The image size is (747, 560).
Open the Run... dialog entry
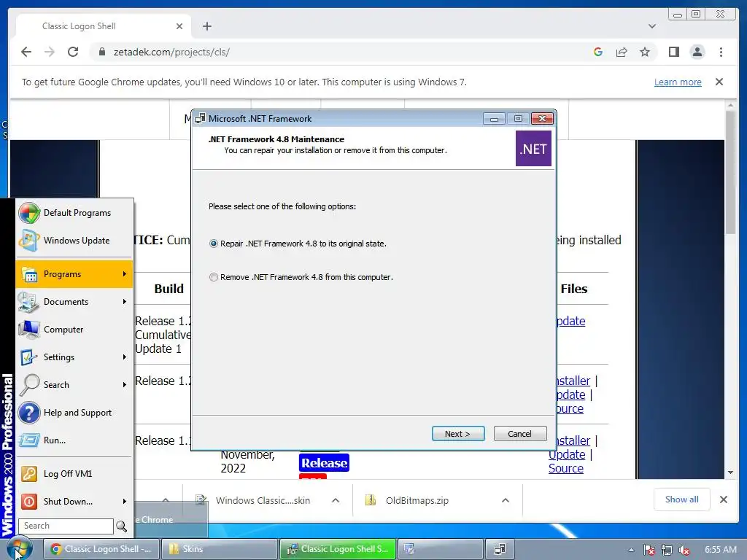click(74, 440)
